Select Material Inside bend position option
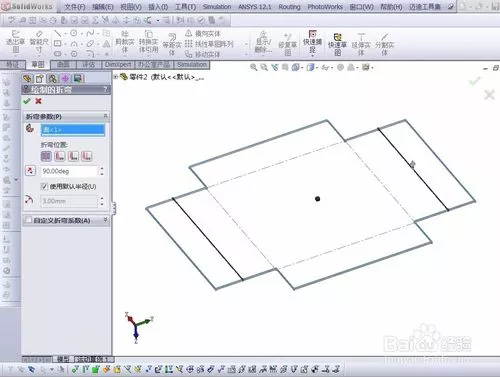500x377 pixels. (60, 156)
